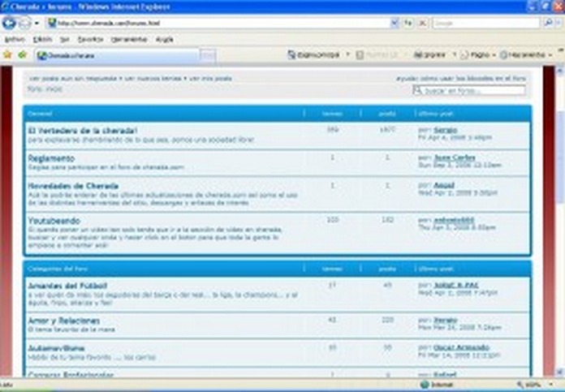Expand the address bar URL dropdown
565x392 pixels.
395,23
